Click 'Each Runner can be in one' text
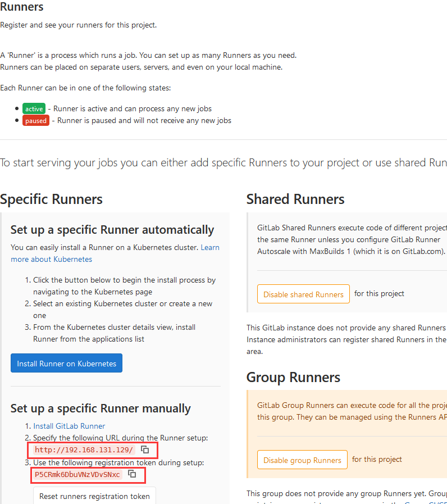Screen dimensions: 447x504 [x=85, y=88]
